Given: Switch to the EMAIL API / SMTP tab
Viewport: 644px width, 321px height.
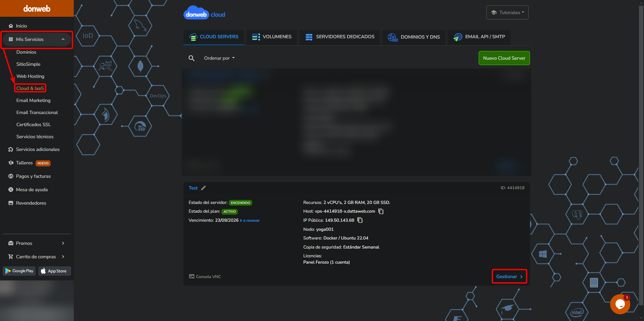Looking at the screenshot, I should 479,37.
